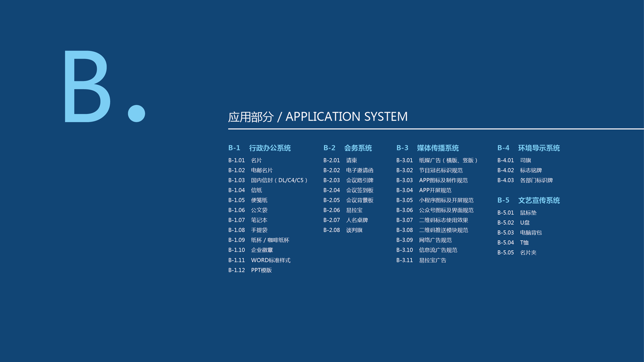This screenshot has width=644, height=362.
Task: Click entry 'B-1.07 笔记本'
Action: tap(248, 220)
